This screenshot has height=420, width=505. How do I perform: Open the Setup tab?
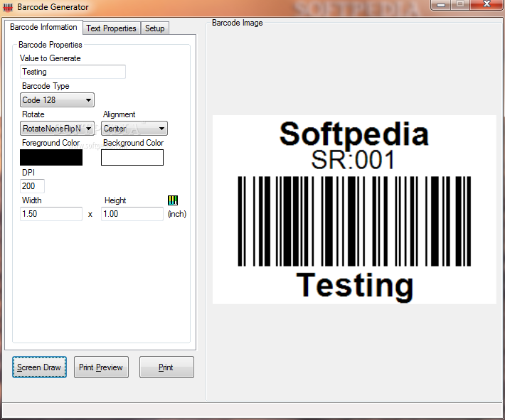point(154,28)
